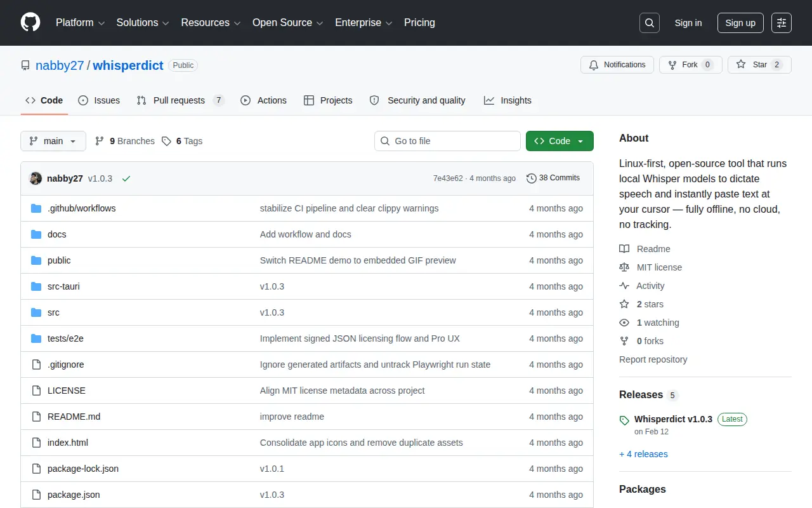Select the docs folder icon
The width and height of the screenshot is (812, 508).
pyautogui.click(x=36, y=234)
